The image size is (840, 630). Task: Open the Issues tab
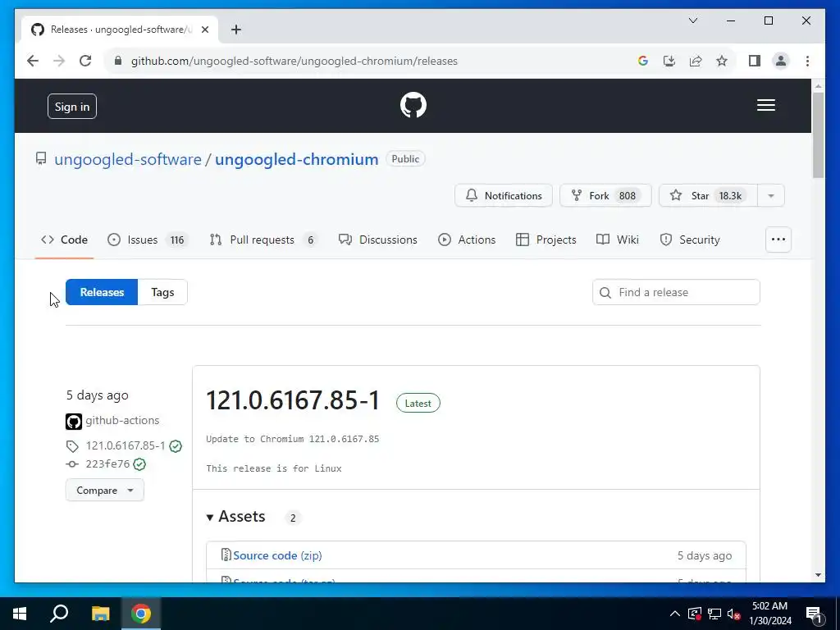pos(147,240)
